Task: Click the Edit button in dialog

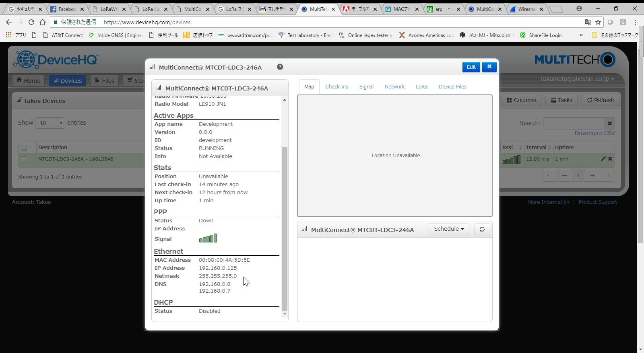Action: coord(471,67)
